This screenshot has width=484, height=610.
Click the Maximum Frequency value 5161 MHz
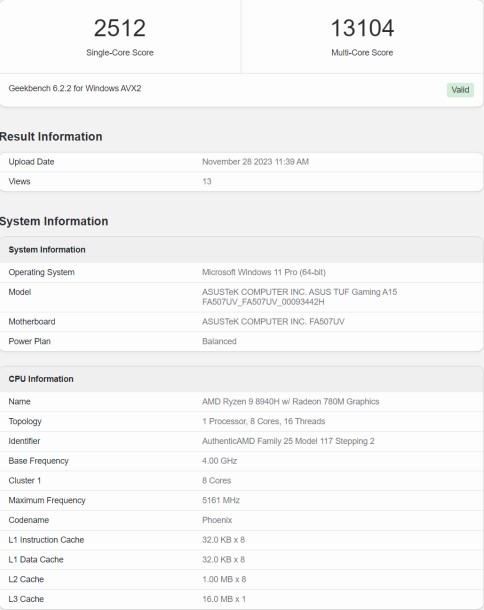(221, 500)
